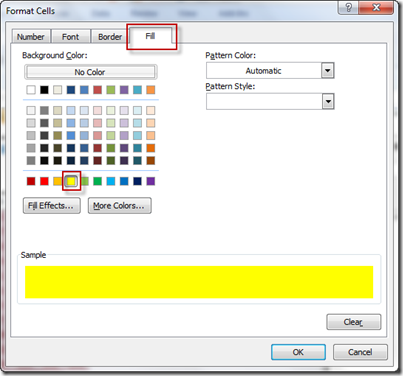Open the Font tab

pos(70,37)
